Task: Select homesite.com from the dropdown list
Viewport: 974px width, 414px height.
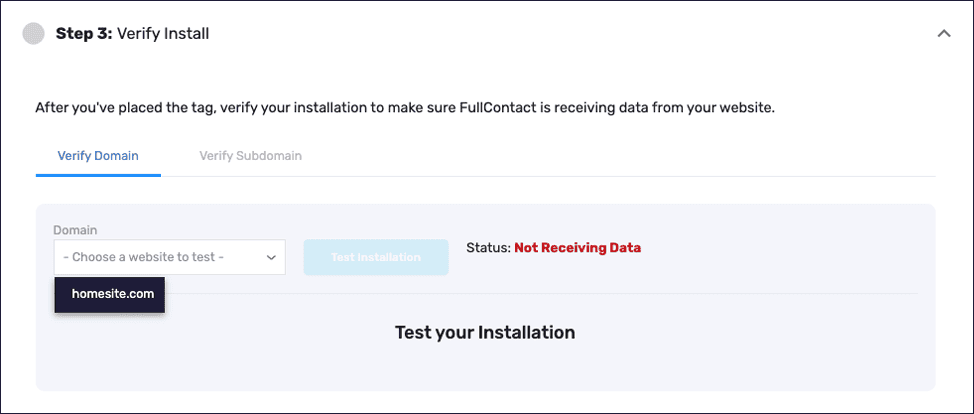Action: tap(109, 295)
